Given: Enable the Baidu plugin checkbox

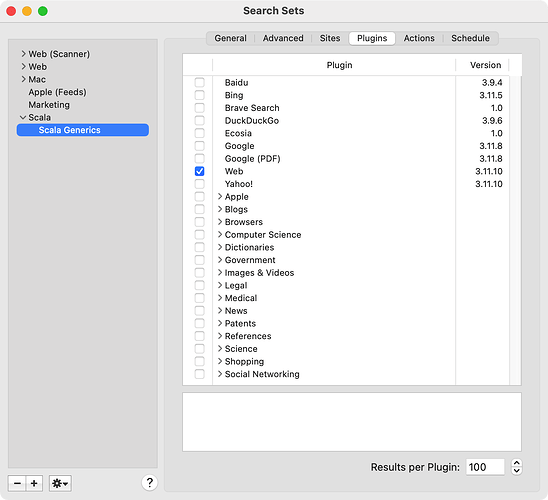Looking at the screenshot, I should [x=200, y=82].
